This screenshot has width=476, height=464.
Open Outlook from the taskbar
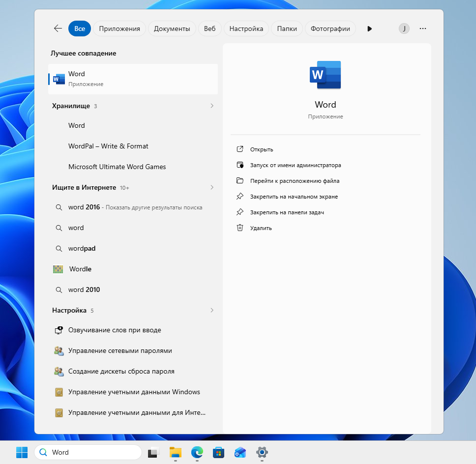point(240,453)
